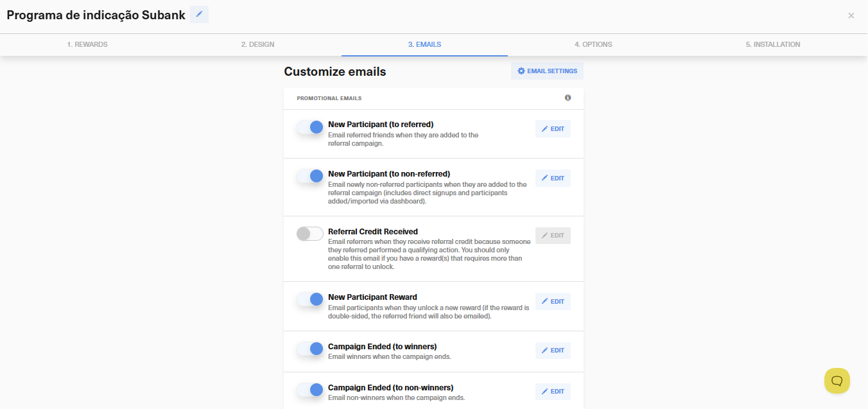Click 'Email winners when the campaign ends.' description

[390, 356]
